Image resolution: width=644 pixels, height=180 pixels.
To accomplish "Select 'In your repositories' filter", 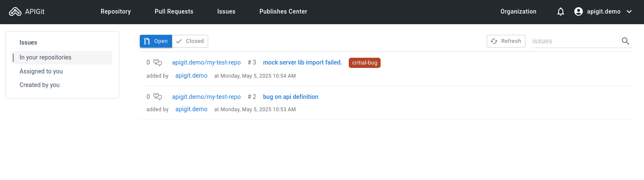I will pos(62,57).
